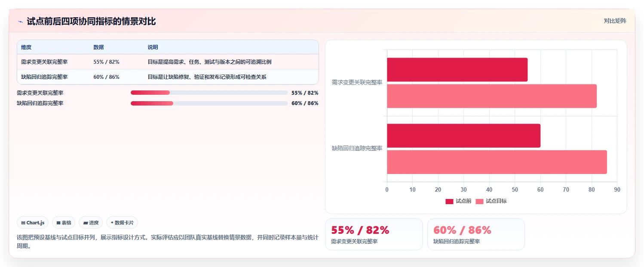Toggle the 试点前 legend entry
Image resolution: width=644 pixels, height=267 pixels.
pos(458,201)
